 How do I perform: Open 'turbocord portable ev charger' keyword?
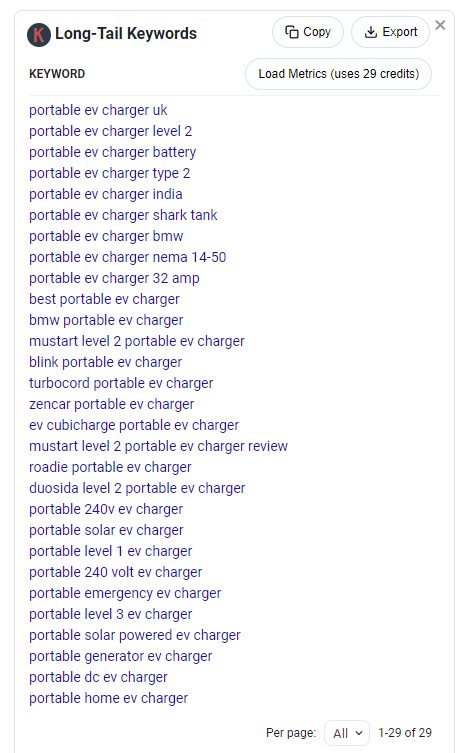[121, 383]
